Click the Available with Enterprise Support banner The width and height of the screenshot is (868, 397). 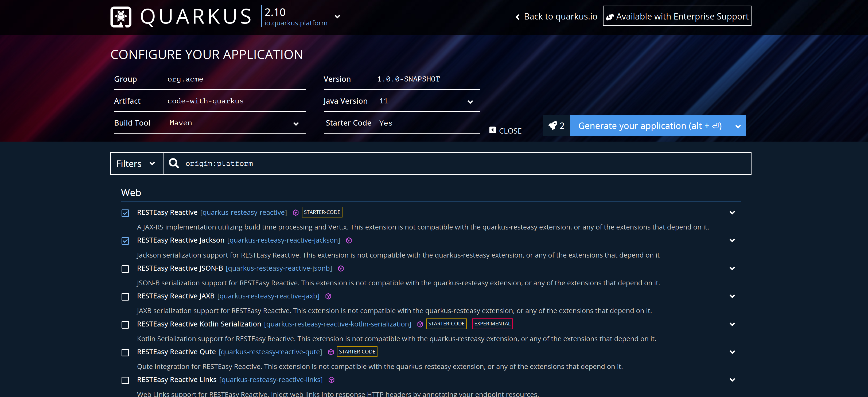(x=677, y=16)
